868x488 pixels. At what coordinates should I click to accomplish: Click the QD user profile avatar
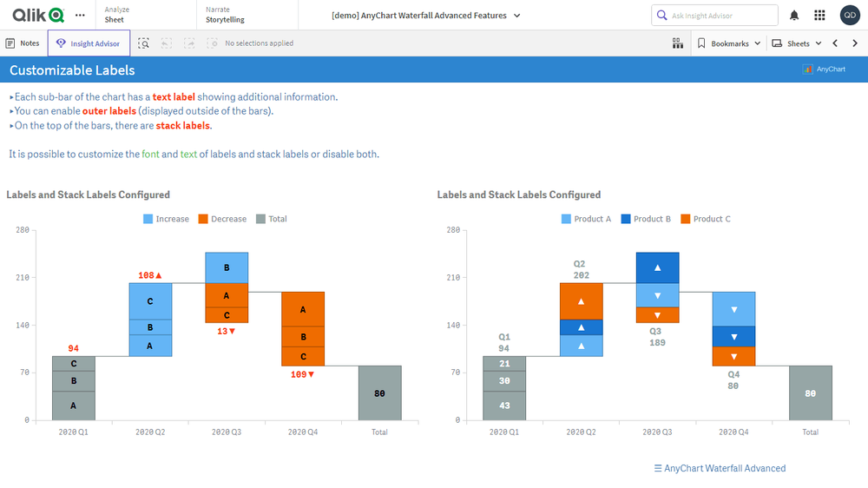tap(850, 15)
